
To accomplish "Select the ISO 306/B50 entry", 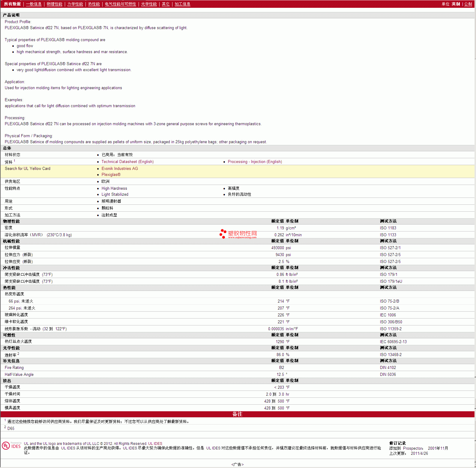I will pyautogui.click(x=391, y=322).
